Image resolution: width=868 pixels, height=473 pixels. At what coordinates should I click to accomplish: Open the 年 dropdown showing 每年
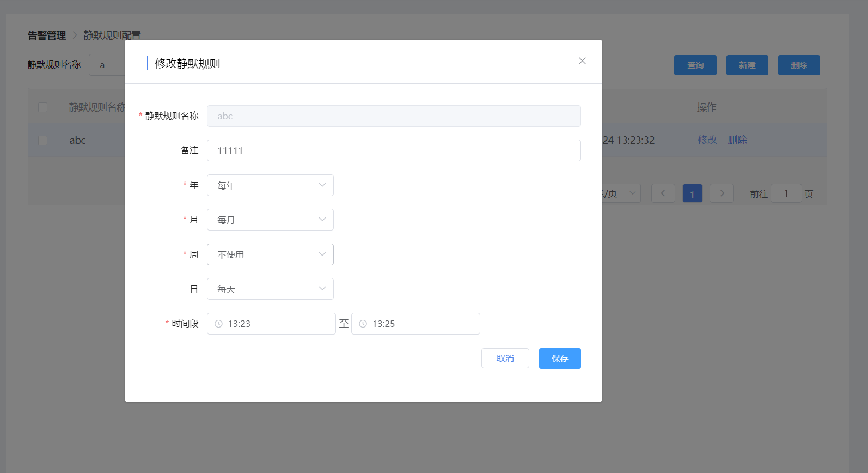click(x=270, y=185)
